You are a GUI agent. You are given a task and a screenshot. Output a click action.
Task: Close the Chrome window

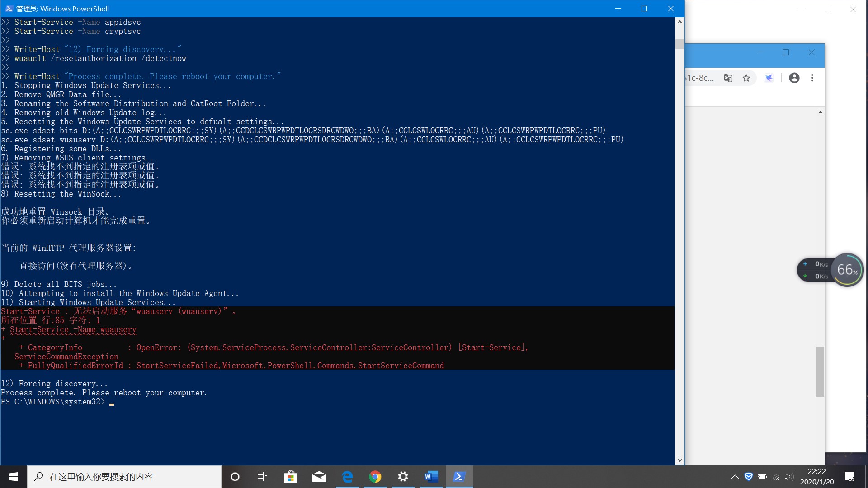811,52
